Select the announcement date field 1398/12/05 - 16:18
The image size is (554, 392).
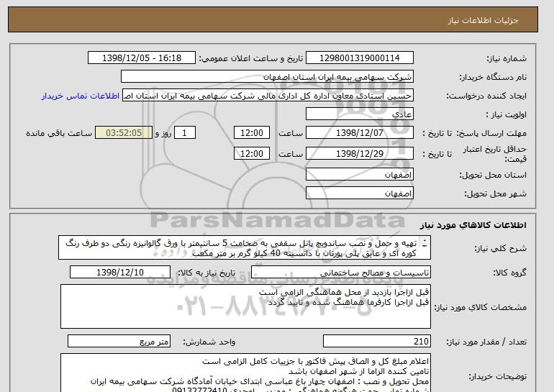click(142, 58)
